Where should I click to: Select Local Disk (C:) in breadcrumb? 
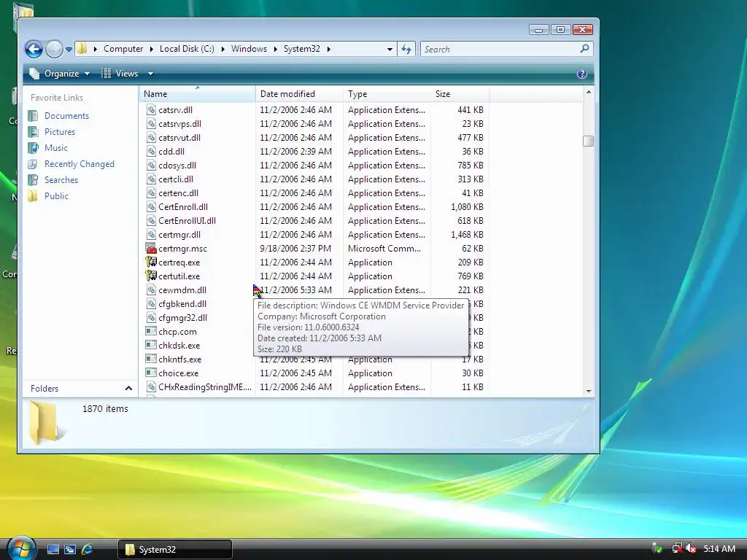pyautogui.click(x=187, y=49)
